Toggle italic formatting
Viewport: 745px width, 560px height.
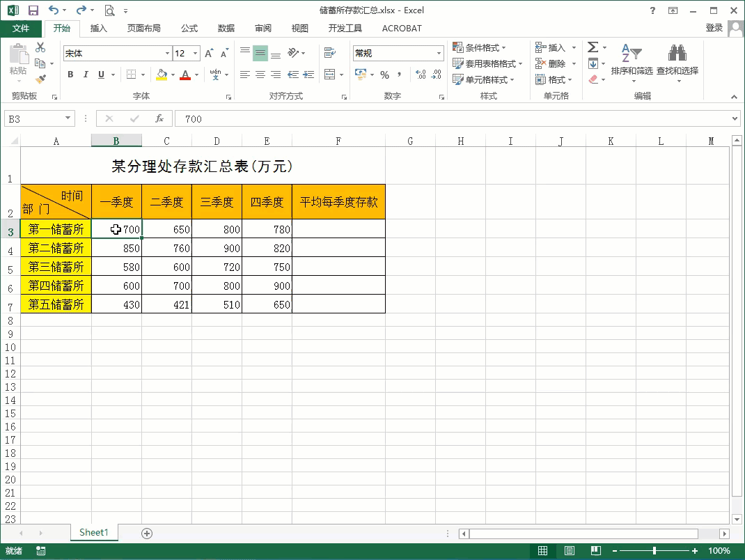(x=86, y=75)
